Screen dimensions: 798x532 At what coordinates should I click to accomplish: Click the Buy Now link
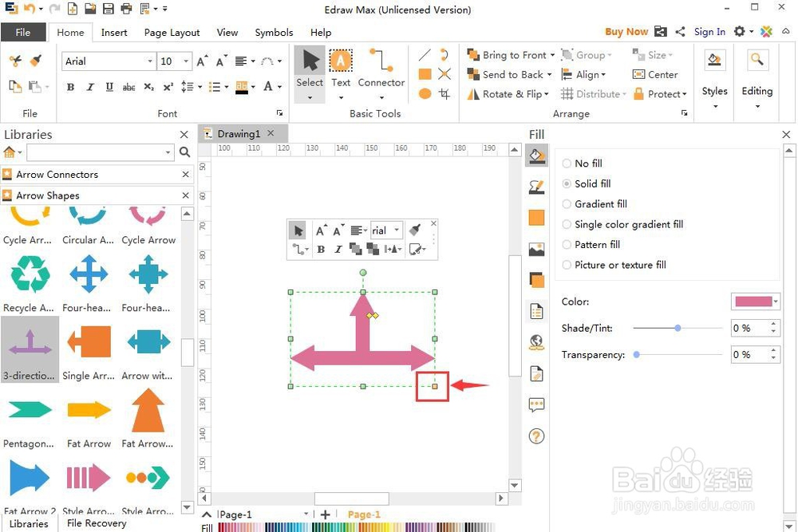click(x=626, y=32)
